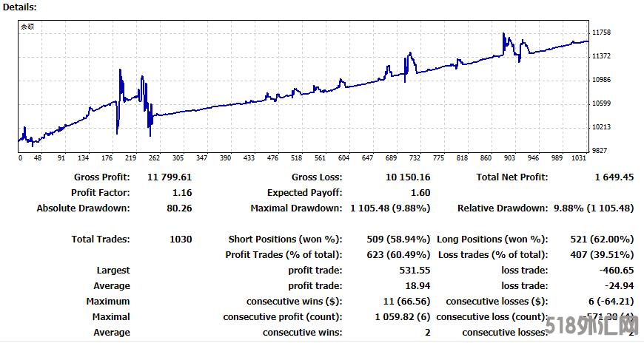Click the Gross Loss: label

pyautogui.click(x=317, y=177)
